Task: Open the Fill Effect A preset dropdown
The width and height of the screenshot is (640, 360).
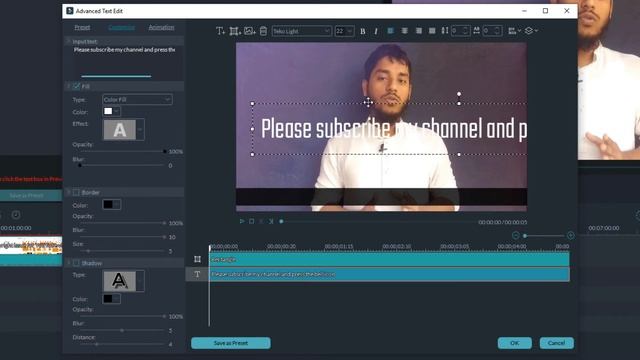Action: pyautogui.click(x=140, y=130)
